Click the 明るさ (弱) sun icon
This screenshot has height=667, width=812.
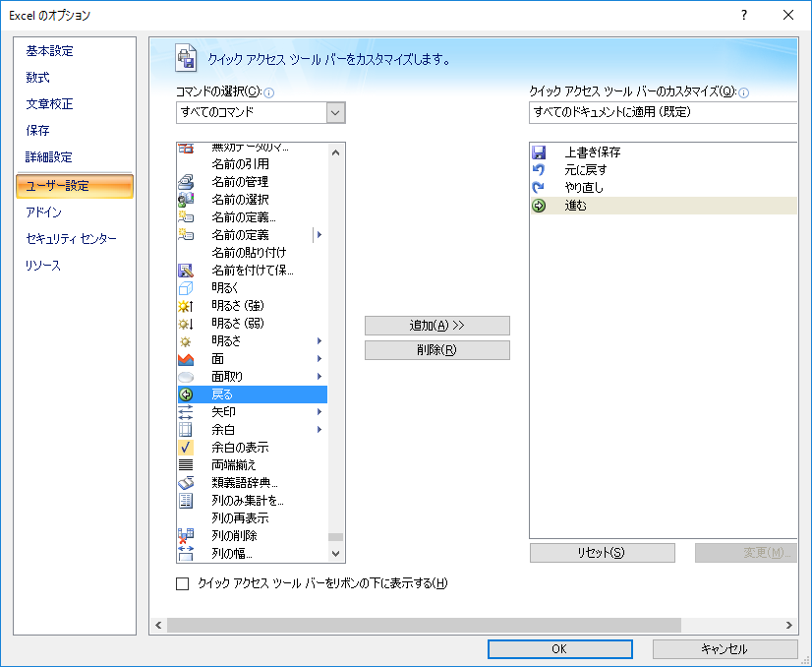click(186, 324)
